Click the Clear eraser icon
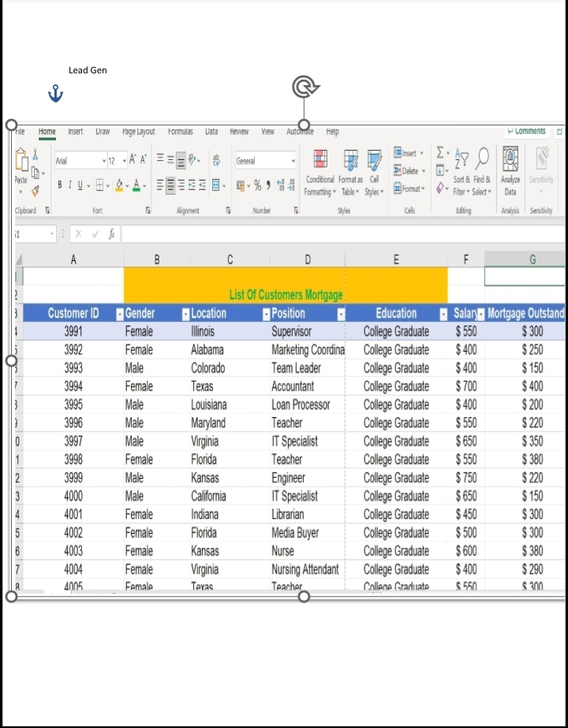Viewport: 568px width, 728px height. [440, 188]
